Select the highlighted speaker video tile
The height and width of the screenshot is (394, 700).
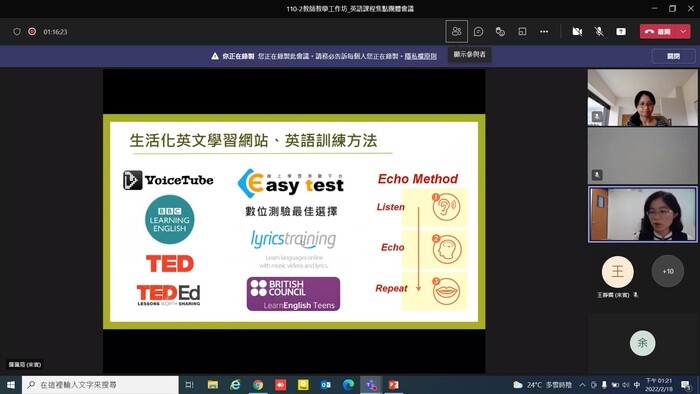642,214
